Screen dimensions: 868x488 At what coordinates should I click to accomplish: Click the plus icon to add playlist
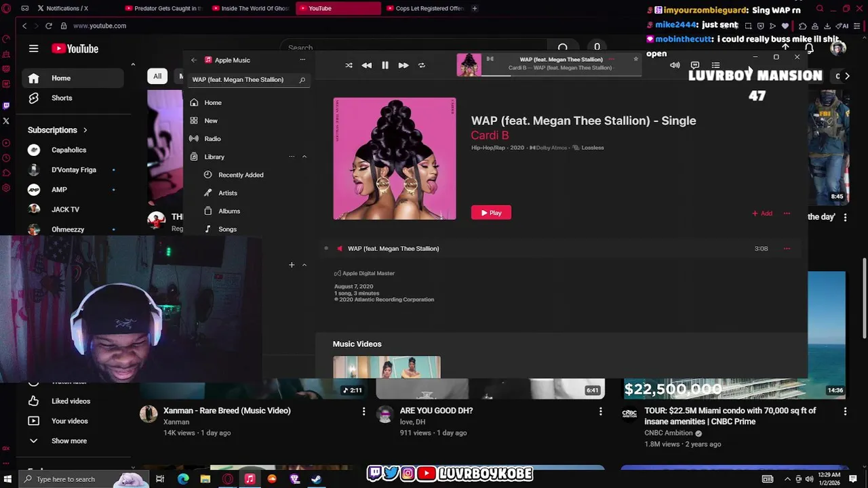[x=292, y=264]
